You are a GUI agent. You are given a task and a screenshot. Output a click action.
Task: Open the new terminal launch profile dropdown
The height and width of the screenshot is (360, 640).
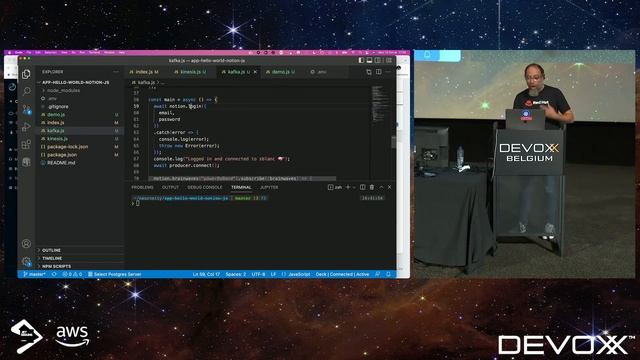click(353, 187)
